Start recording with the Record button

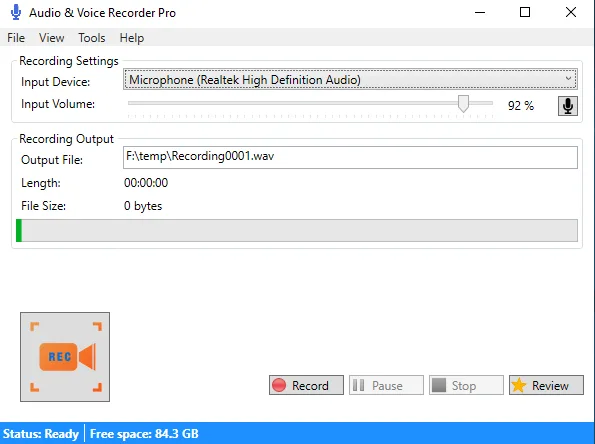306,385
